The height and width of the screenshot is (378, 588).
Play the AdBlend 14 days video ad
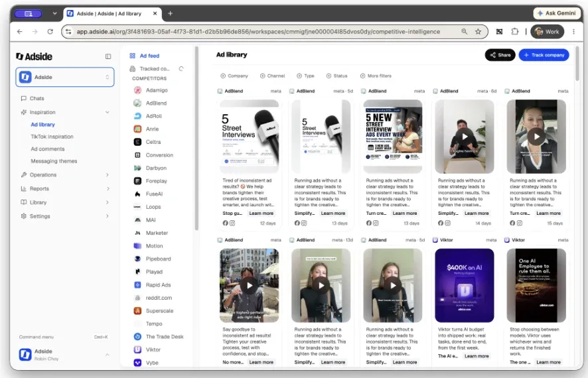tap(465, 137)
